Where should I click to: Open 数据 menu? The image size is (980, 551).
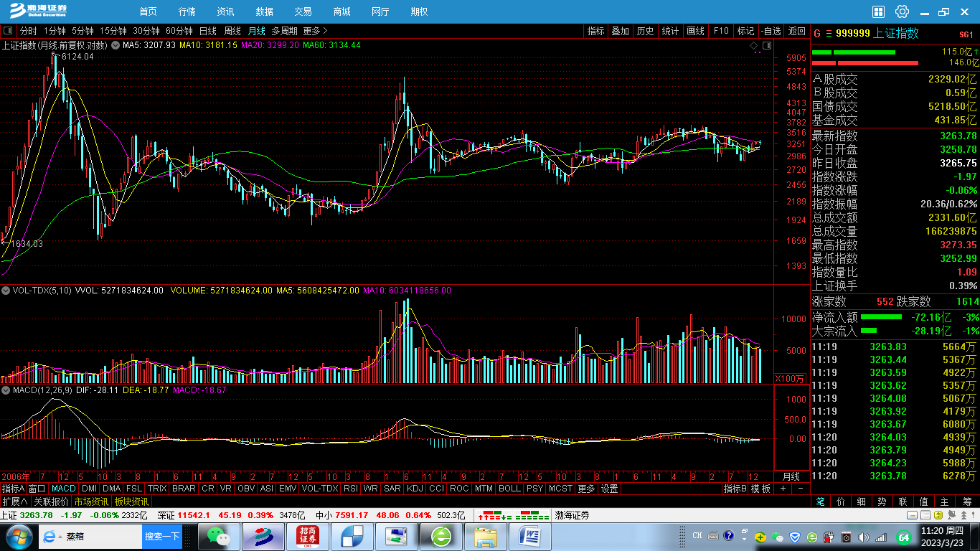(264, 11)
